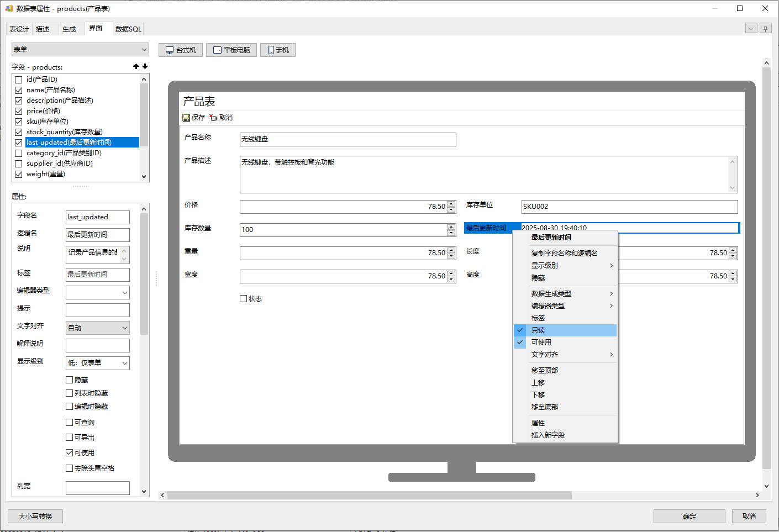Switch preview to mobile phone (手机) view

click(x=278, y=50)
